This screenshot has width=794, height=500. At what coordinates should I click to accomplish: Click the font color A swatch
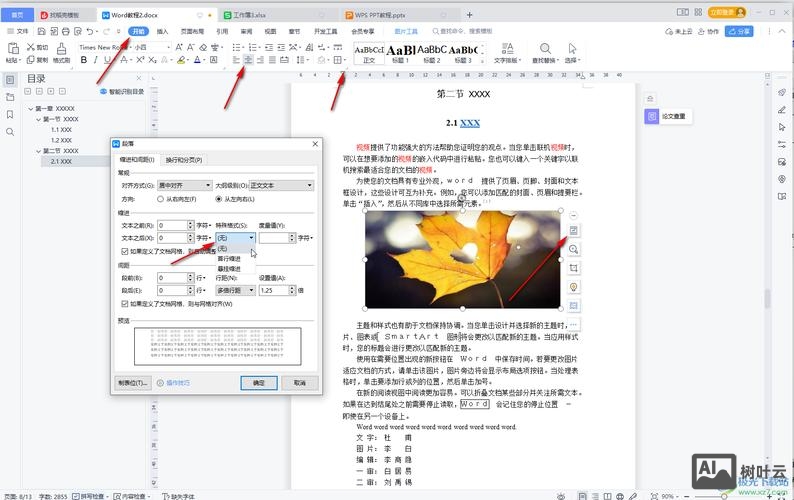[x=197, y=60]
